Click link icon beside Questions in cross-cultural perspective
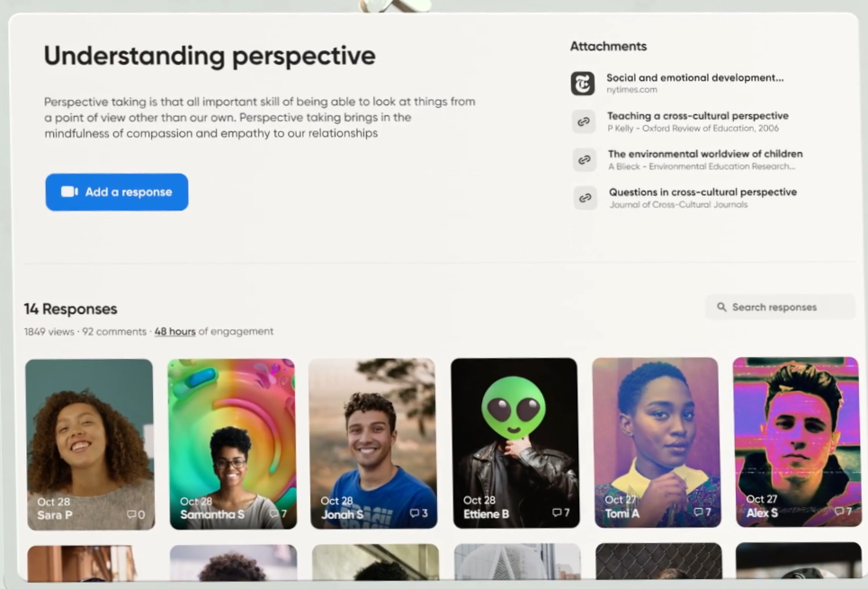868x589 pixels. (x=585, y=198)
